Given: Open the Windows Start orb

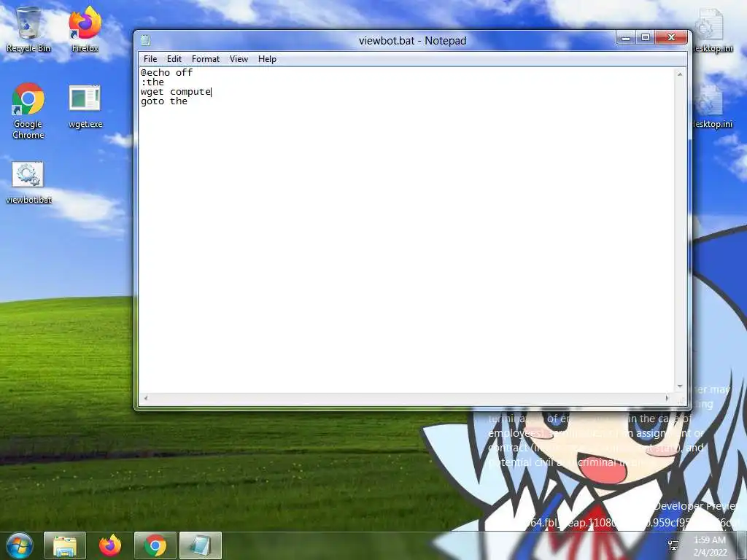Looking at the screenshot, I should 20,545.
